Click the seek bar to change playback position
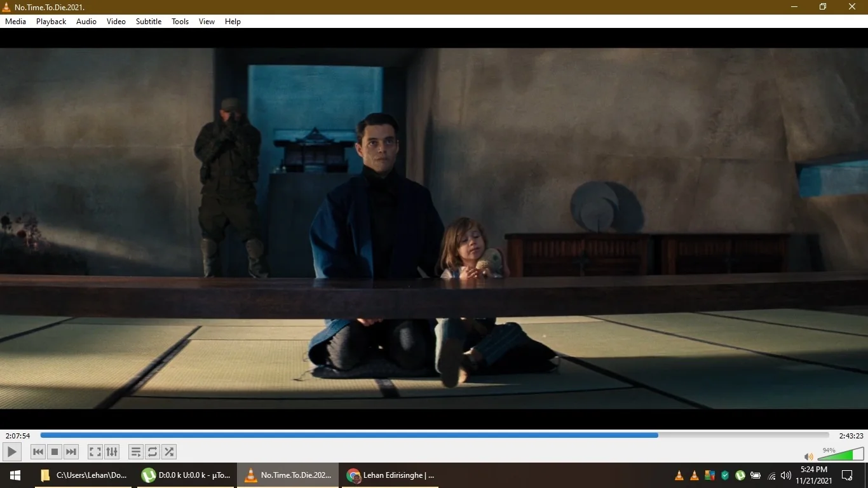The width and height of the screenshot is (868, 488). coord(435,435)
